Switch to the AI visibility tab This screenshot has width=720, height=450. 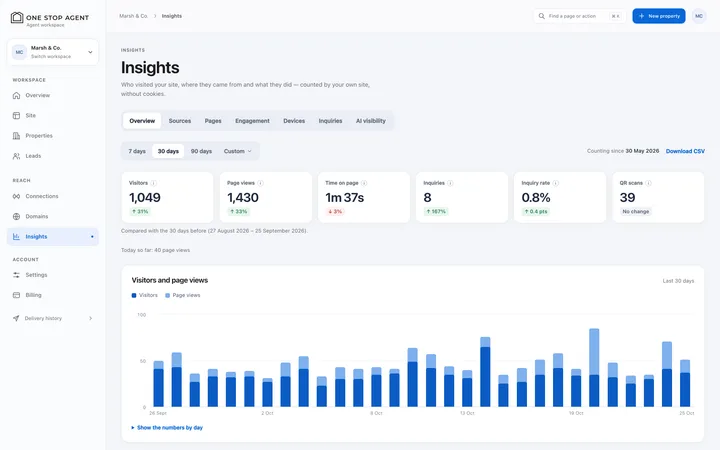pos(371,121)
